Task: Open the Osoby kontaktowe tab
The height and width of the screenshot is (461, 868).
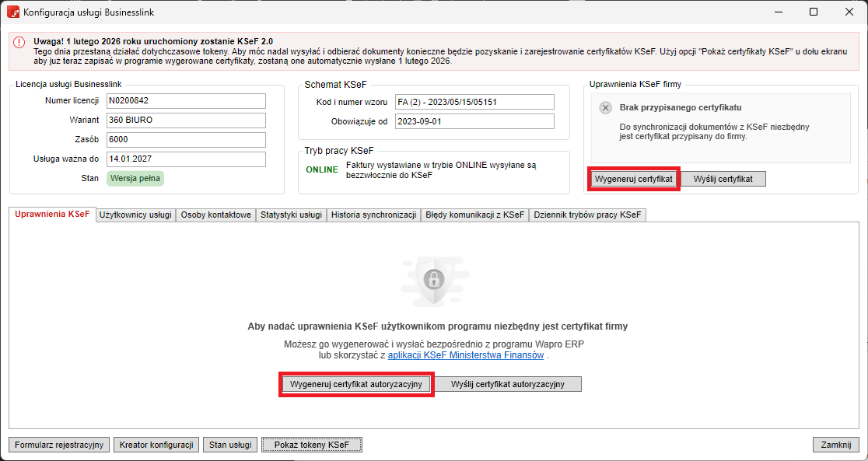Action: [215, 215]
